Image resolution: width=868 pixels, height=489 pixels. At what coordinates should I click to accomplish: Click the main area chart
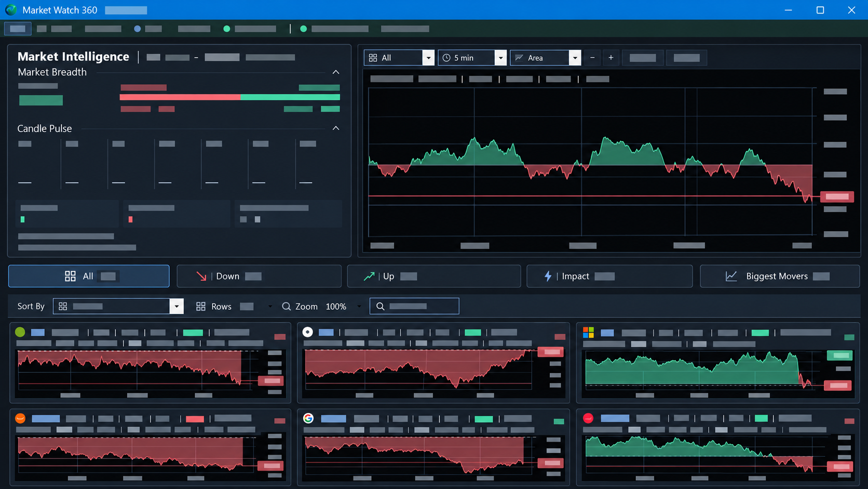[x=590, y=162]
